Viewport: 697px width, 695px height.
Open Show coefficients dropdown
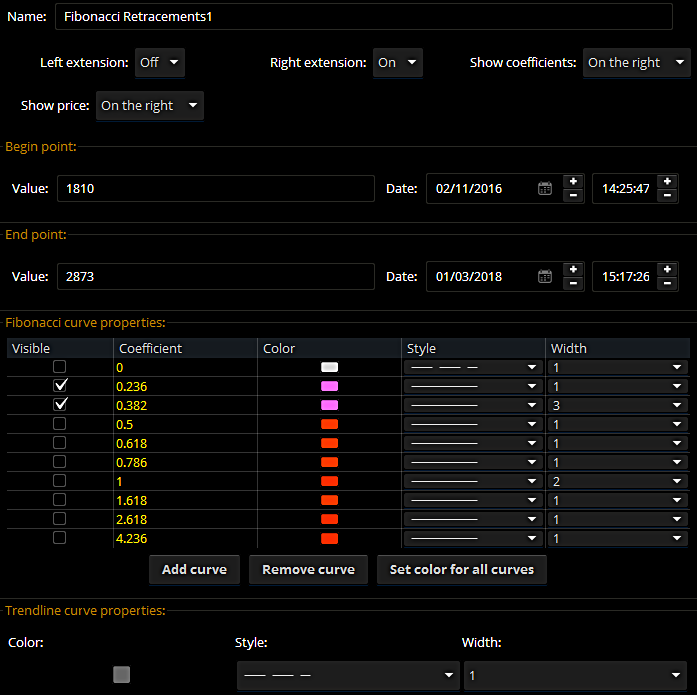637,63
